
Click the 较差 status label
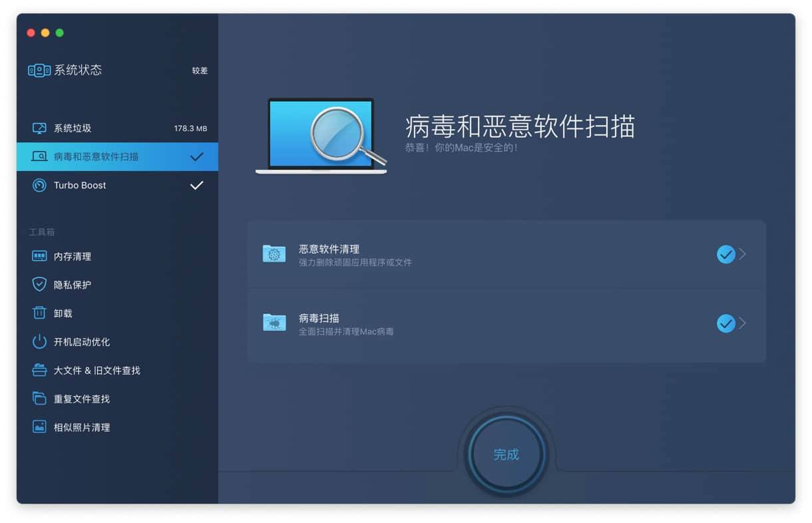coord(200,71)
